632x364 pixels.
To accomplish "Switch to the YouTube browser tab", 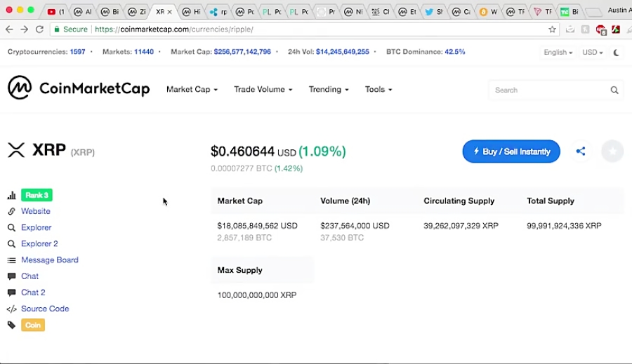I will pos(55,12).
